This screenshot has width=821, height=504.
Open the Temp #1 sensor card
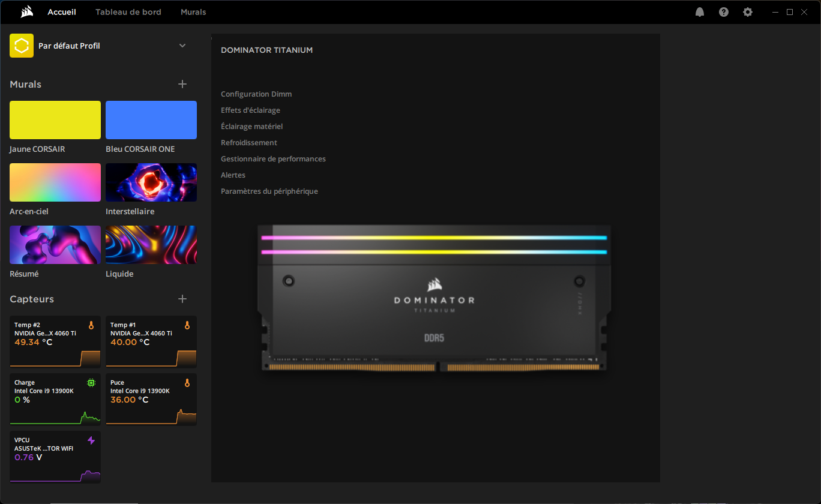[x=151, y=341]
